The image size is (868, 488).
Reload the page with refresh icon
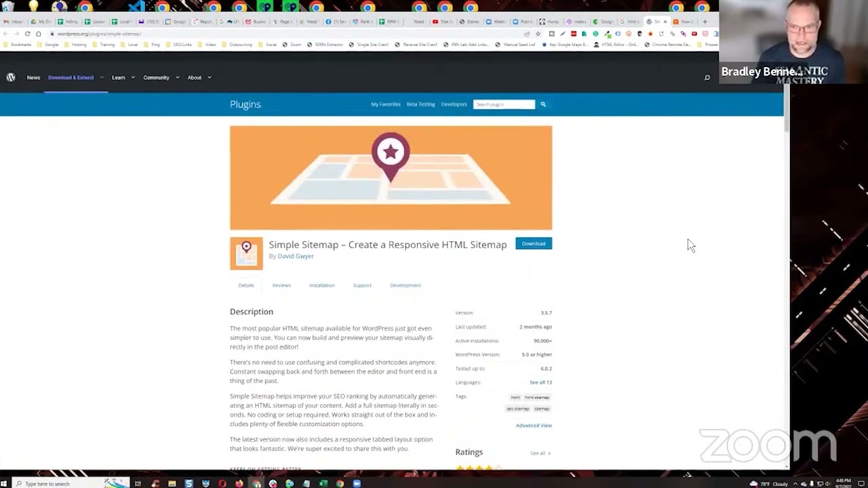click(27, 33)
